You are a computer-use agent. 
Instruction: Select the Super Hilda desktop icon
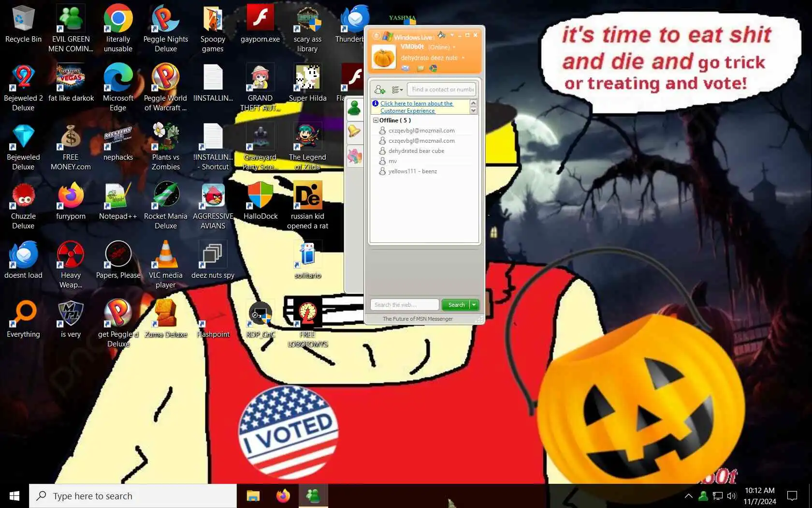[x=307, y=82]
